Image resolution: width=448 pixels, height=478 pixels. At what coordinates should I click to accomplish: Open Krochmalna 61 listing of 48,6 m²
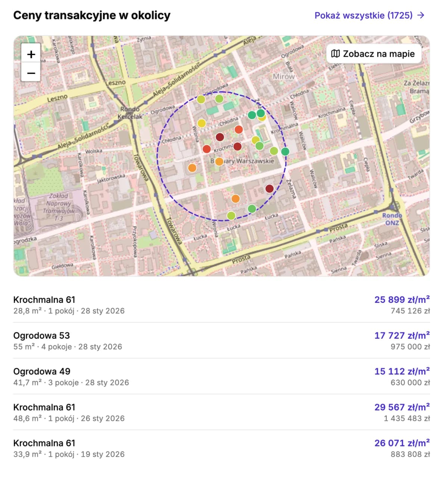tap(221, 412)
